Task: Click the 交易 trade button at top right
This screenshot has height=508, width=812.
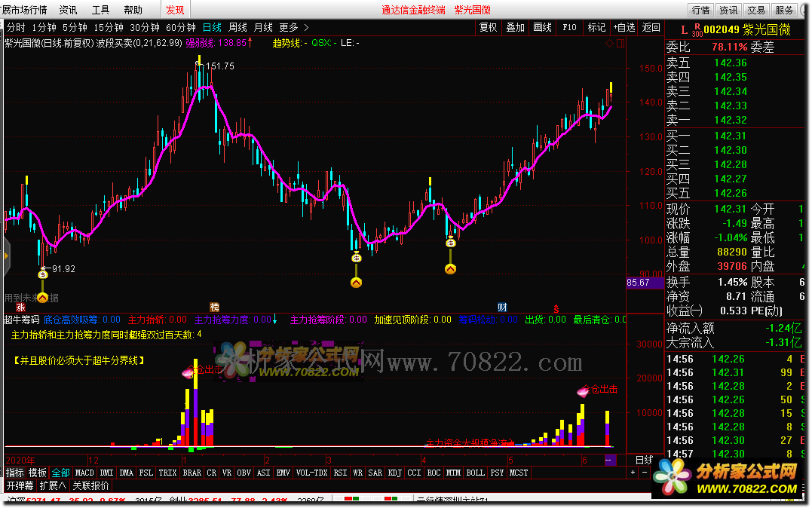Action: coord(756,10)
